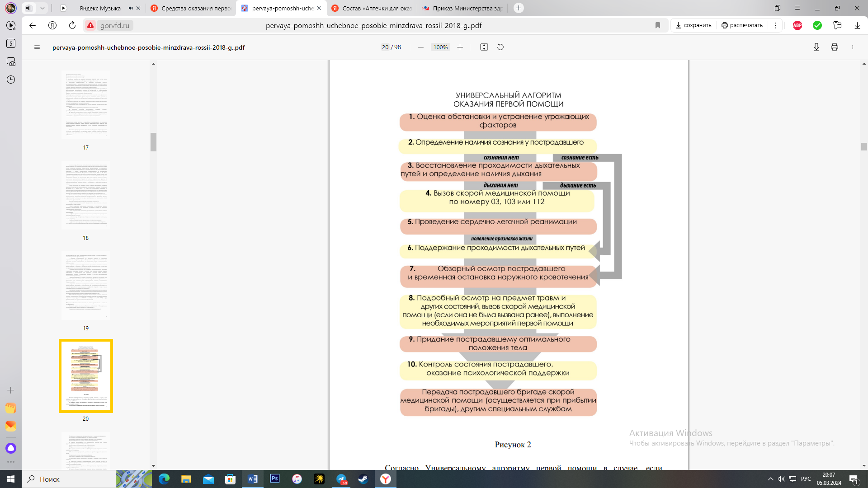
Task: Select page 19 thumbnail
Action: tap(86, 286)
